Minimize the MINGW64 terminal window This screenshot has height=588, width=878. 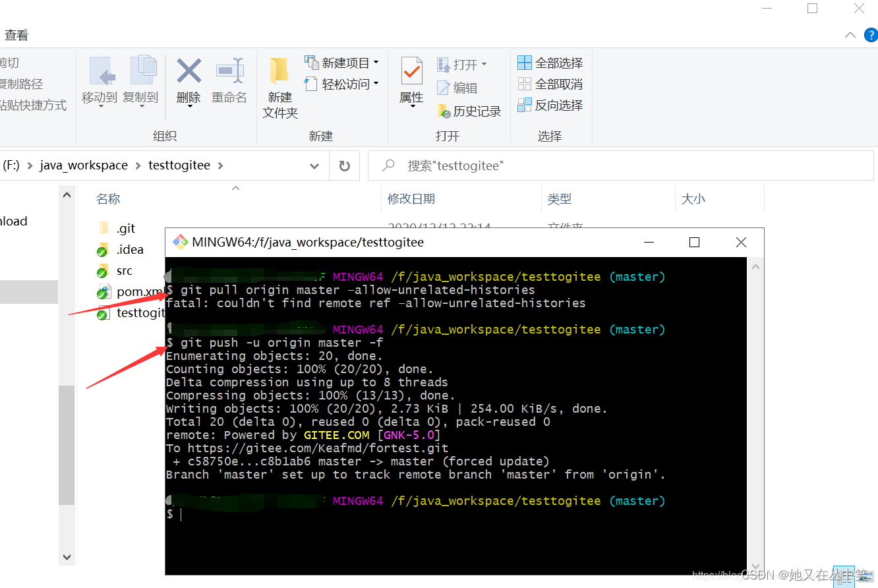click(x=649, y=243)
